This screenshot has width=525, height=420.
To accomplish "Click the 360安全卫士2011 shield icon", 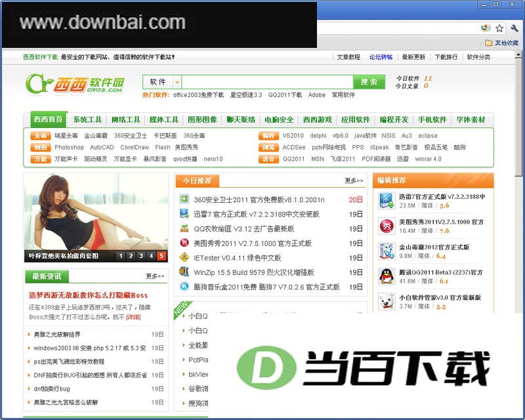I will (x=184, y=199).
